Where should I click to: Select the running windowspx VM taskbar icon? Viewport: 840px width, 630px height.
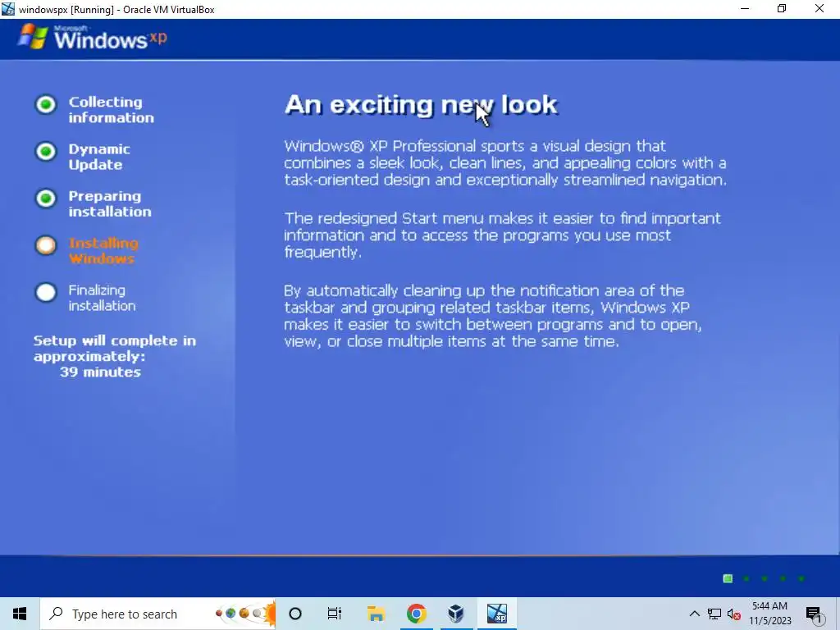tap(496, 614)
